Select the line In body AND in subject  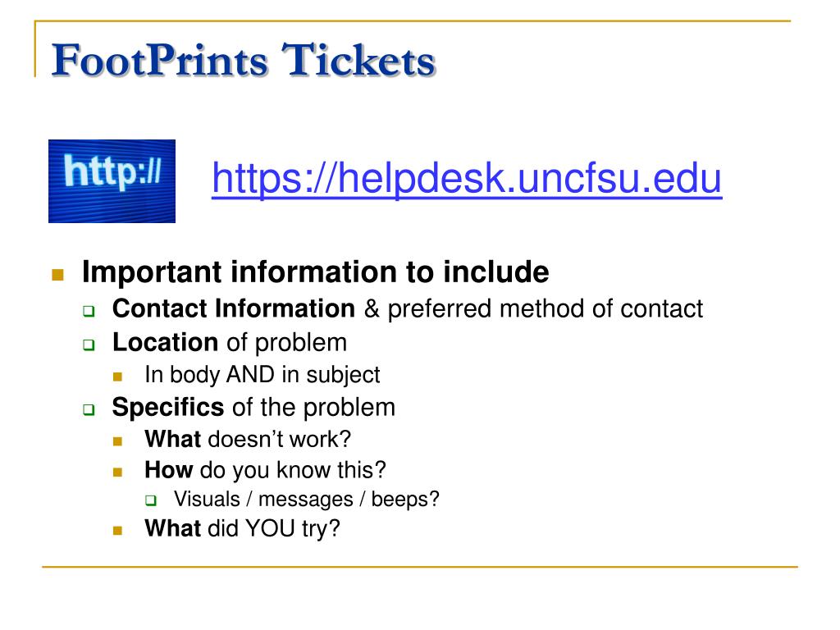(x=262, y=375)
